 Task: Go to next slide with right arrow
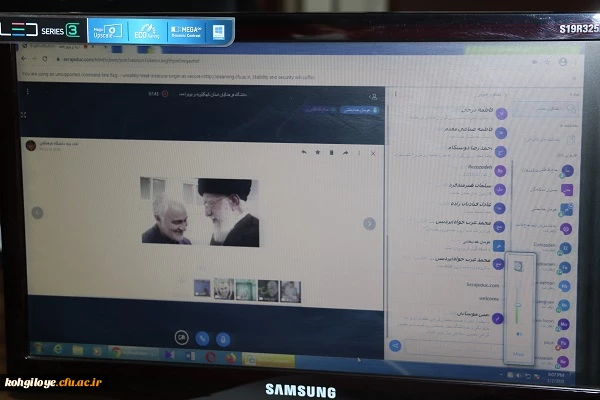(x=369, y=223)
